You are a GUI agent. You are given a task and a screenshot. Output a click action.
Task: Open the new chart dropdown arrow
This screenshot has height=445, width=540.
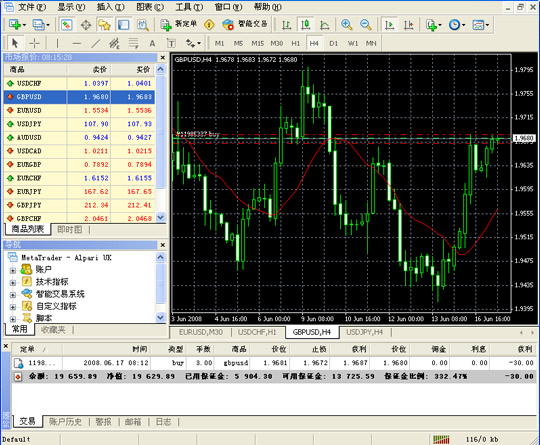coord(24,25)
